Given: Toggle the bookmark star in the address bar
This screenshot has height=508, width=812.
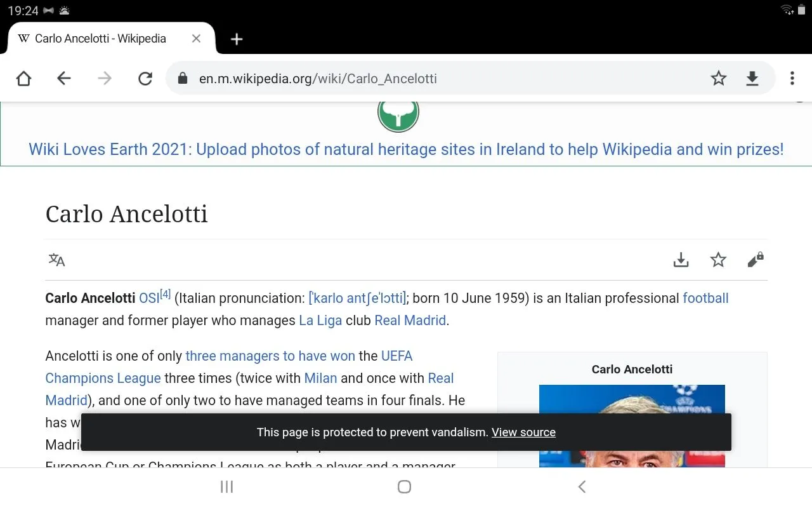Looking at the screenshot, I should (719, 78).
